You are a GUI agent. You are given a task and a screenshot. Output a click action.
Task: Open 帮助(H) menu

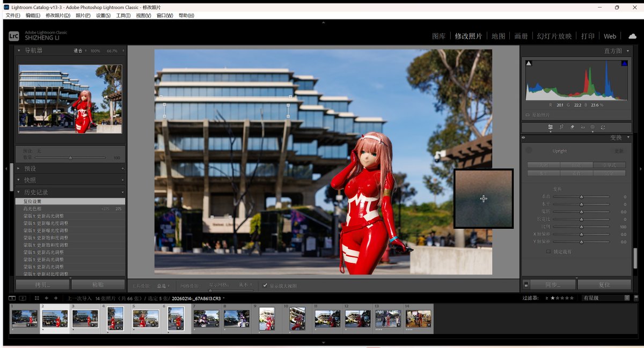[x=186, y=16]
